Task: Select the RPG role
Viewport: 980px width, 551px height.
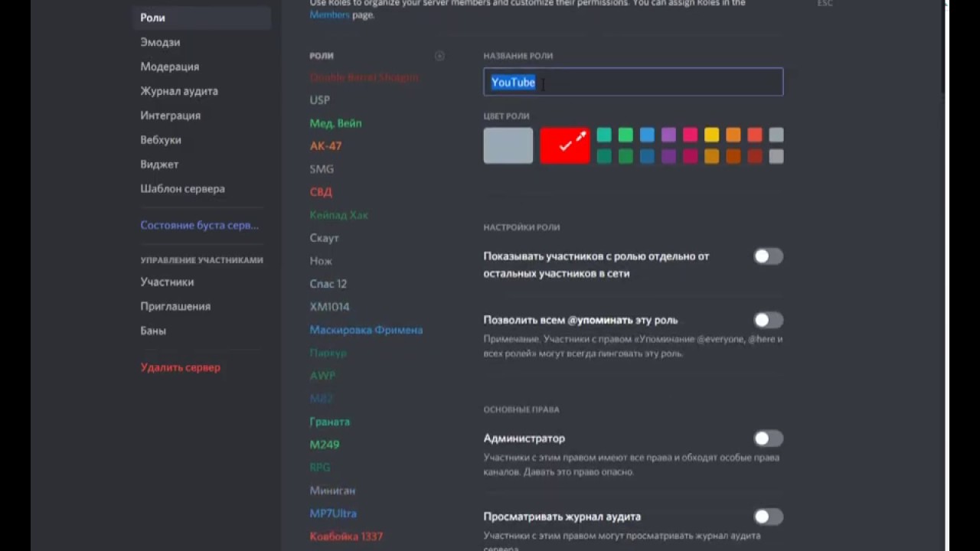Action: coord(320,468)
